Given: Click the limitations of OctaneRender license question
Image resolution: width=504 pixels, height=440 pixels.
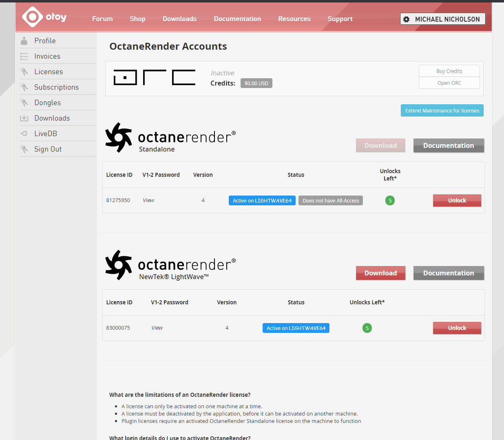Looking at the screenshot, I should click(180, 395).
